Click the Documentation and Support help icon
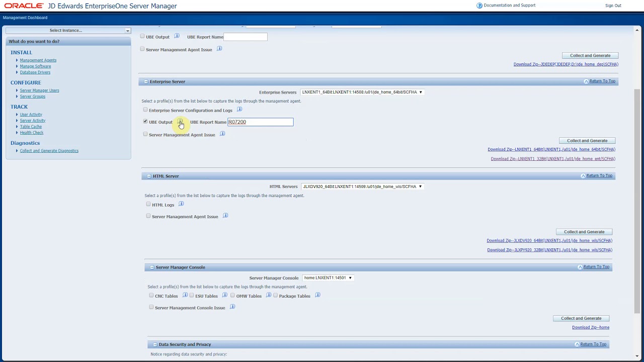The image size is (644, 362). tap(479, 6)
